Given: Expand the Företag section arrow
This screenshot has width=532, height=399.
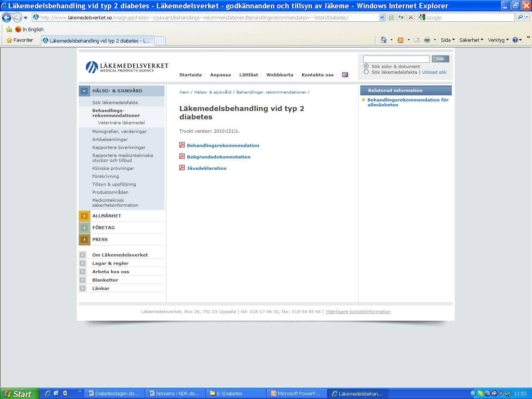Looking at the screenshot, I should click(84, 228).
